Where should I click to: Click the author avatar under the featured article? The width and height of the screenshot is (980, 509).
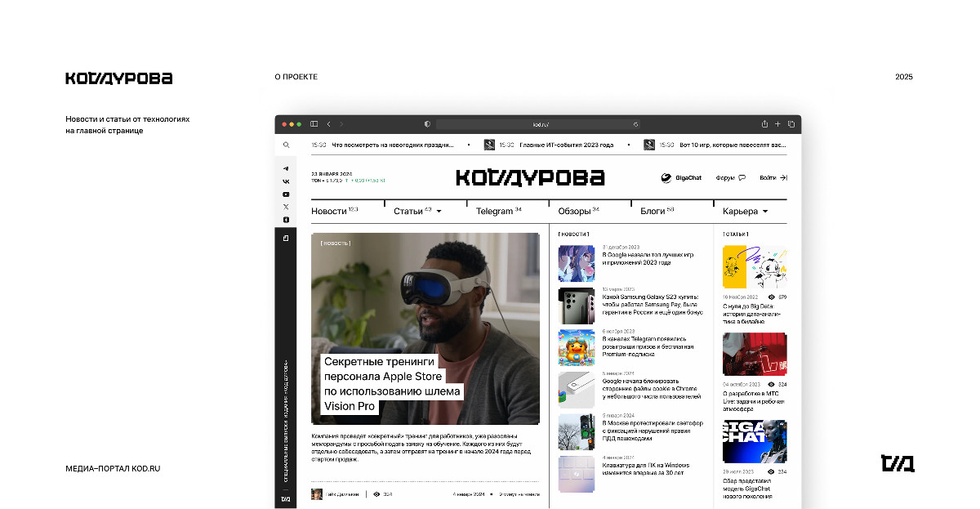click(x=317, y=494)
